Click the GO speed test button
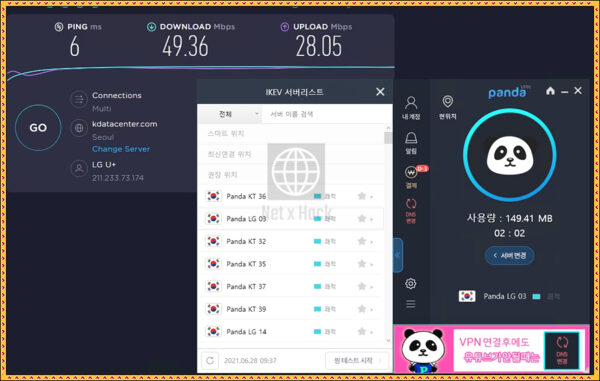Screen dimensions: 600x381 pyautogui.click(x=38, y=127)
